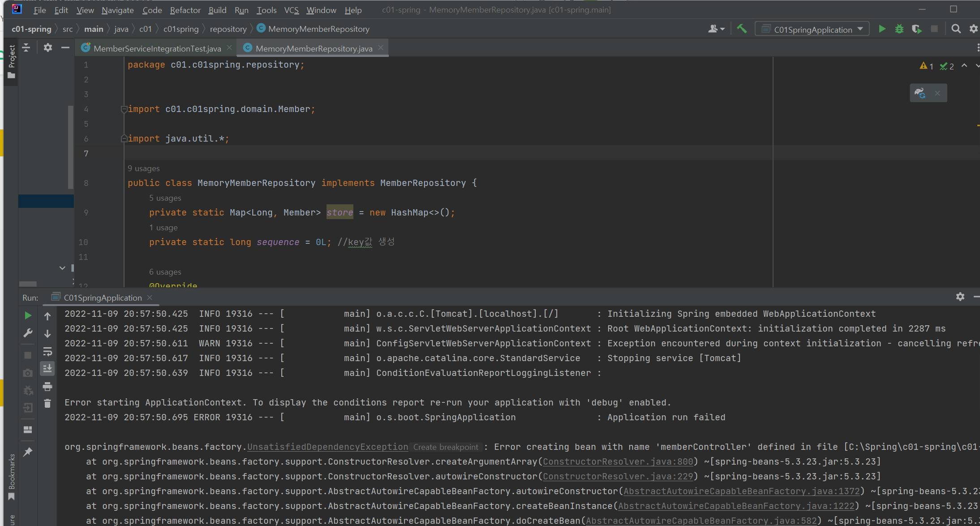Run C01SpringApplication with the green play button
The image size is (980, 526).
coord(882,29)
